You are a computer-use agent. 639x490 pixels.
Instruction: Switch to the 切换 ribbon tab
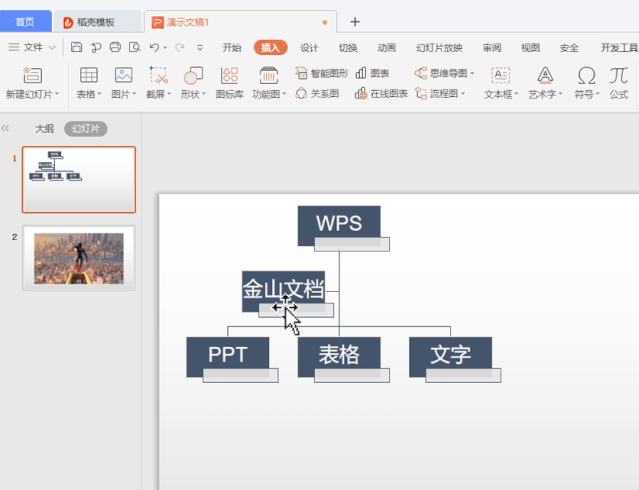(348, 48)
